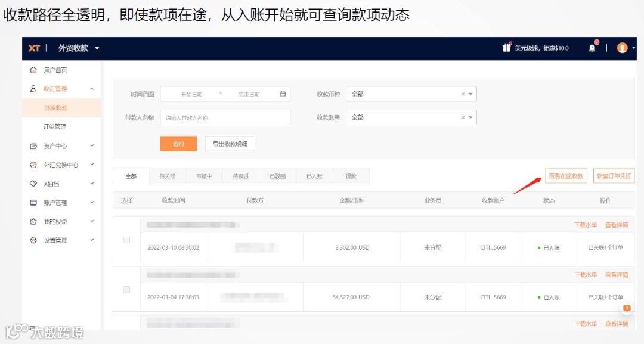Click the card icon beside 账户管理
The image size is (644, 344).
click(33, 202)
